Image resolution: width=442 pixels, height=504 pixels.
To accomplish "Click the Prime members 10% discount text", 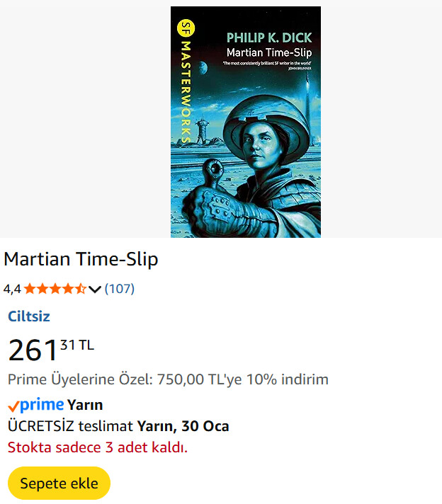I will [168, 379].
